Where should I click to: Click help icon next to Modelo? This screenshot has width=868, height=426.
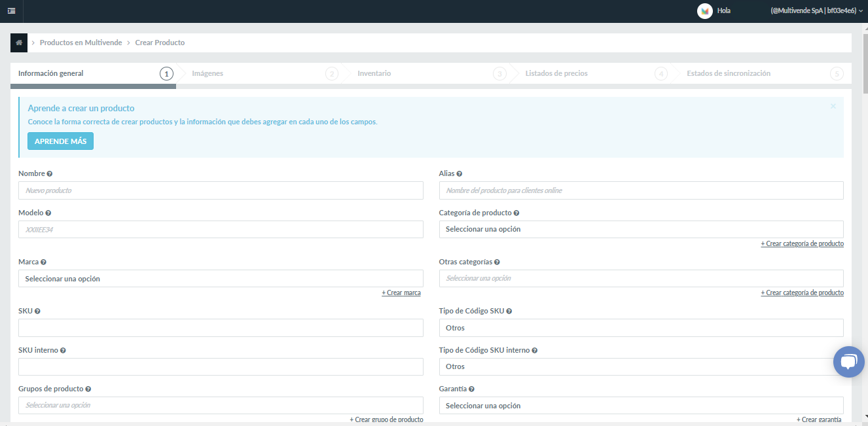pos(48,213)
